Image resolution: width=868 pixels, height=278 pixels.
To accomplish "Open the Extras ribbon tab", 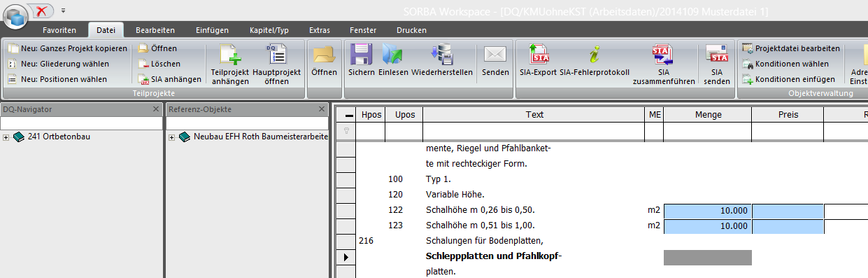I will (x=319, y=30).
